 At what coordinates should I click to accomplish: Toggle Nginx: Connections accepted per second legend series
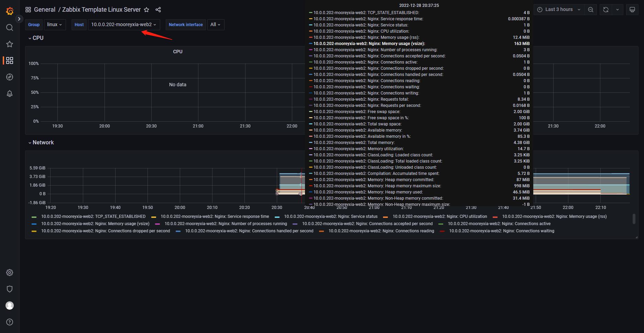(367, 224)
